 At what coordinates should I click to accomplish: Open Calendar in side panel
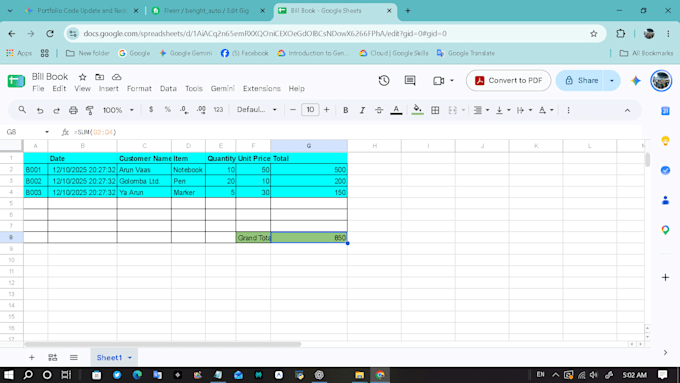(x=665, y=111)
